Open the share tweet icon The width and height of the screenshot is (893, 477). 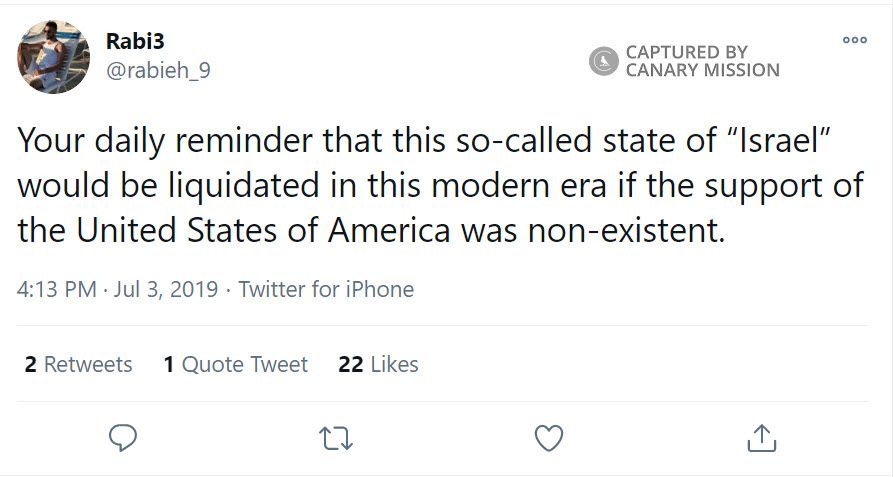(x=762, y=437)
